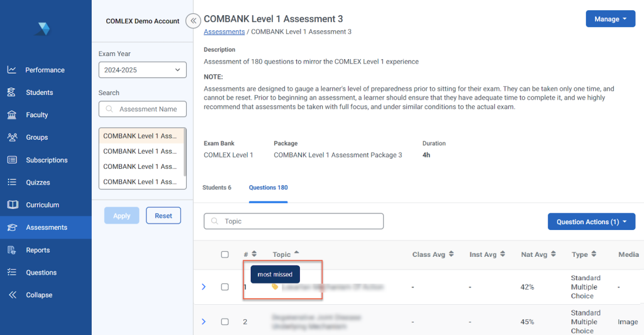Click the Students icon in sidebar

tap(12, 93)
